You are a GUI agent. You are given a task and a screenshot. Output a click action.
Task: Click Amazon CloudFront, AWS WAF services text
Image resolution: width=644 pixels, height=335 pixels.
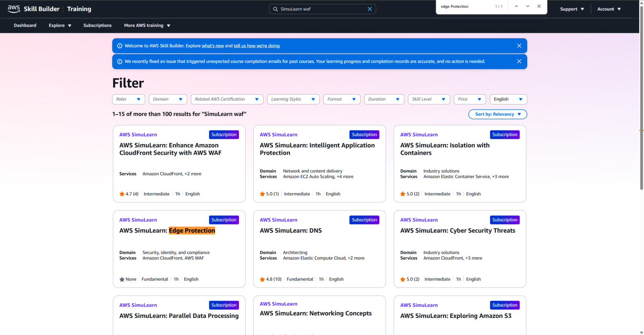tap(173, 258)
